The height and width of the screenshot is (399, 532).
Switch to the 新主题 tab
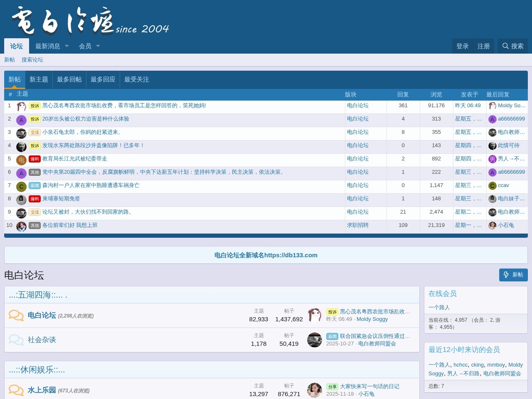(39, 79)
